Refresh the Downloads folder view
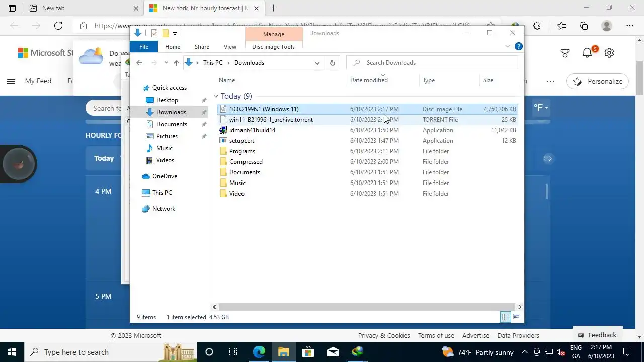644x362 pixels. 332,63
